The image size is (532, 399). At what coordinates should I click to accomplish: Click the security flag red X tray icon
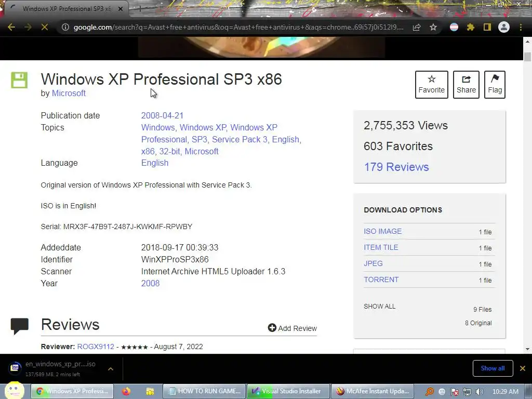(x=454, y=392)
